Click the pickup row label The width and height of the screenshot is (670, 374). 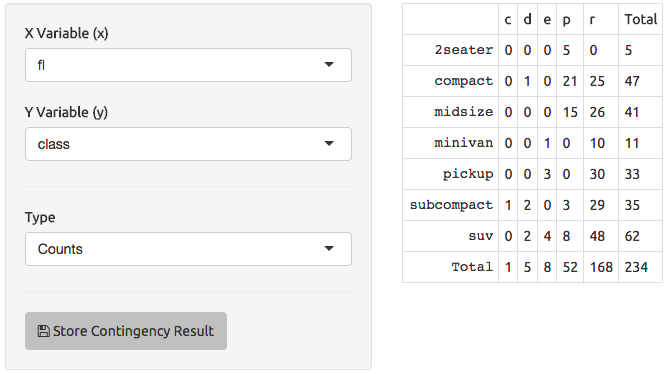pyautogui.click(x=468, y=174)
